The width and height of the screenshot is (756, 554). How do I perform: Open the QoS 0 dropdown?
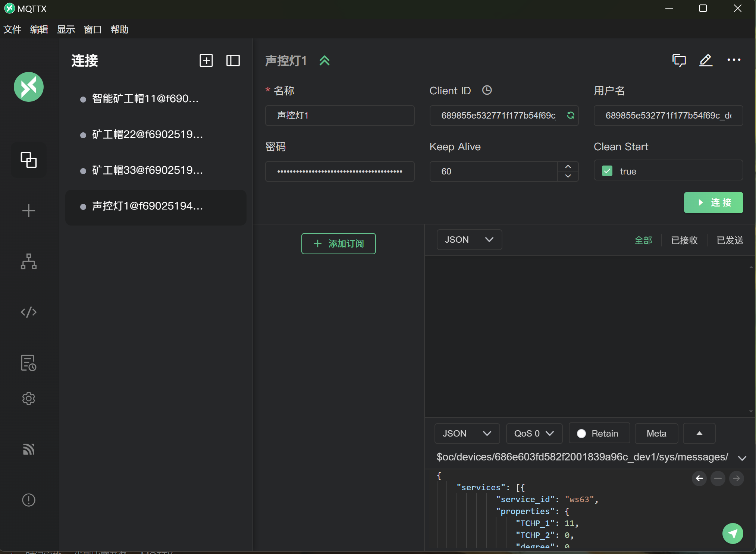coord(534,433)
